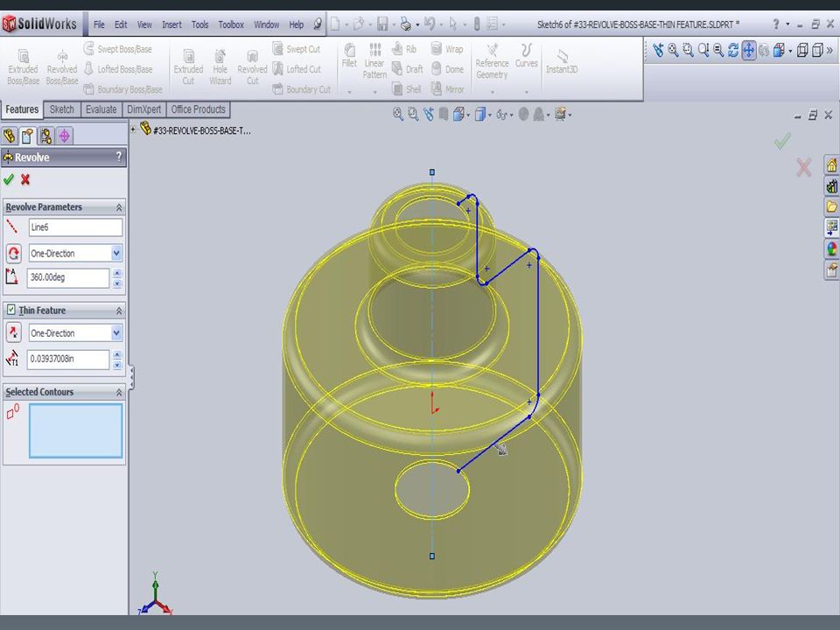Open the Window menu
Viewport: 840px width, 630px height.
tap(266, 24)
